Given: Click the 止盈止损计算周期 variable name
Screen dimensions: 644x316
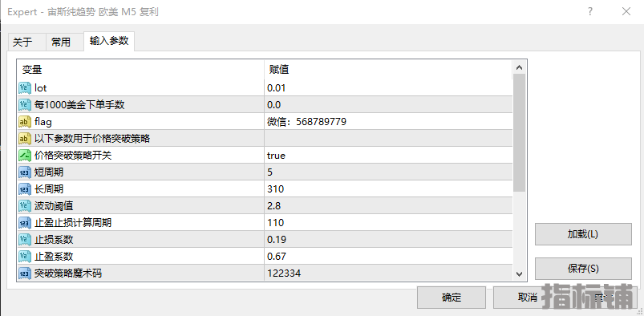Looking at the screenshot, I should pyautogui.click(x=73, y=223).
